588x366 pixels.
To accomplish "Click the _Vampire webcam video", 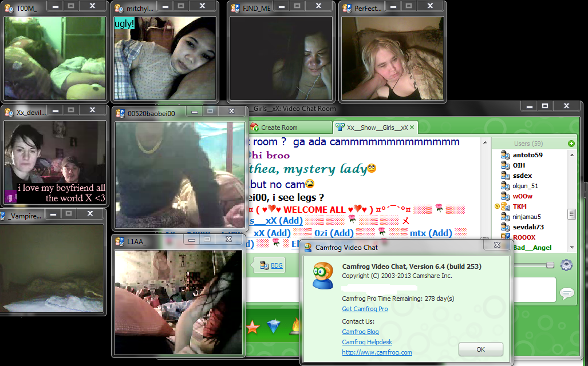I will (52, 268).
